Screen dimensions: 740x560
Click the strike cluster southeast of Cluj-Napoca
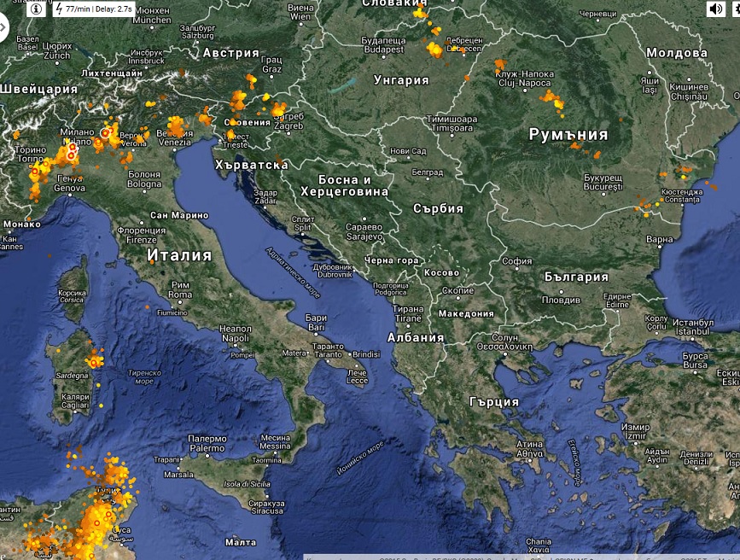[x=551, y=100]
